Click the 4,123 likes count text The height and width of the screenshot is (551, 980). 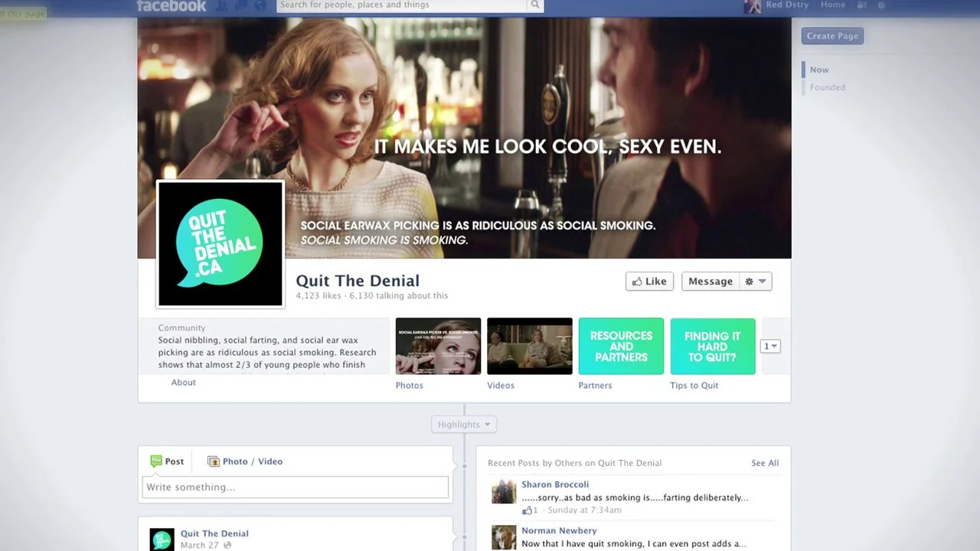click(x=318, y=296)
